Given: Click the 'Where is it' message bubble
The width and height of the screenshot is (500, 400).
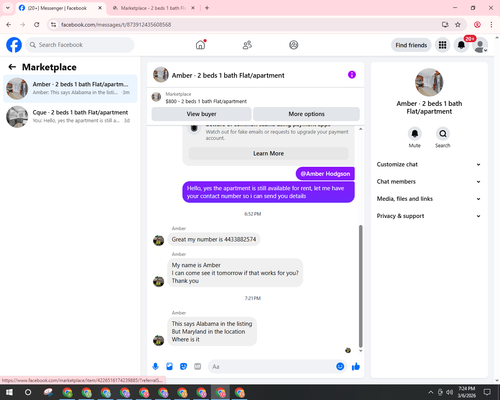Looking at the screenshot, I should [x=212, y=331].
